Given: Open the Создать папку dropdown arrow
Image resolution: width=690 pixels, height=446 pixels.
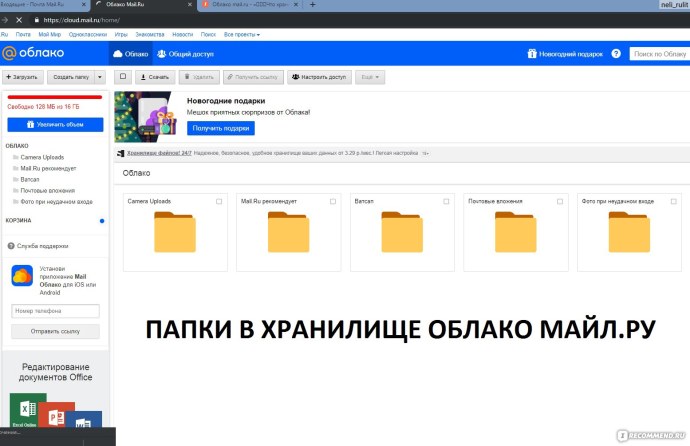Looking at the screenshot, I should tap(100, 77).
